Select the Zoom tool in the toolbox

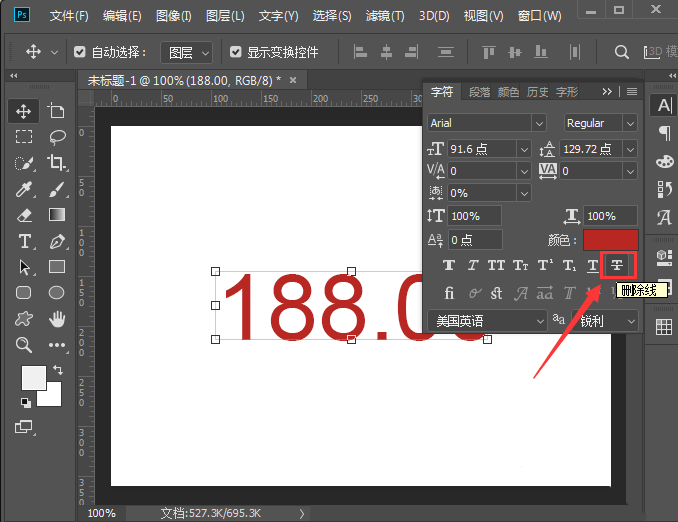[x=24, y=345]
